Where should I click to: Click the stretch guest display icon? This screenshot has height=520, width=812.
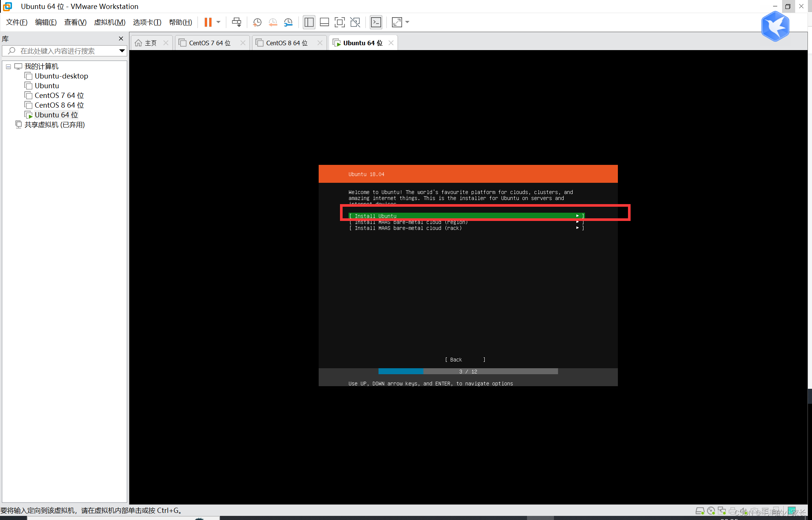(397, 22)
